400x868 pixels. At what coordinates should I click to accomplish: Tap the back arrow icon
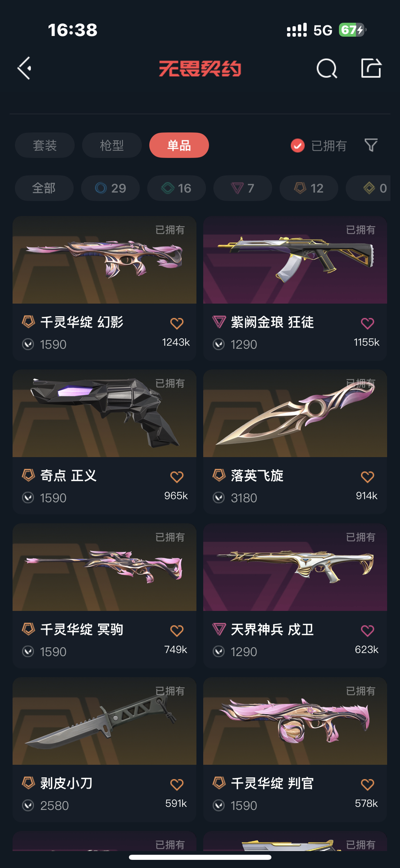(x=24, y=68)
